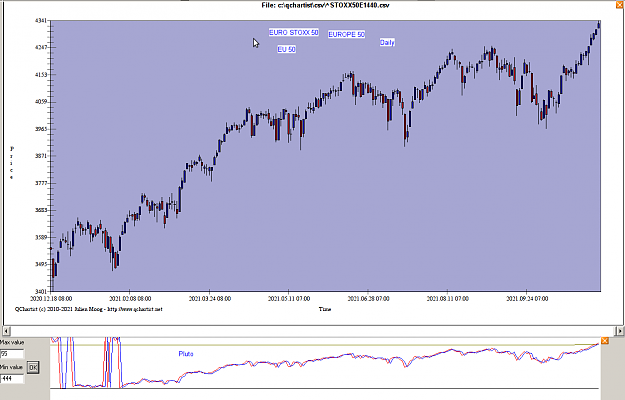This screenshot has width=625, height=400.
Task: Click the 4059 price axis label
Action: click(41, 102)
